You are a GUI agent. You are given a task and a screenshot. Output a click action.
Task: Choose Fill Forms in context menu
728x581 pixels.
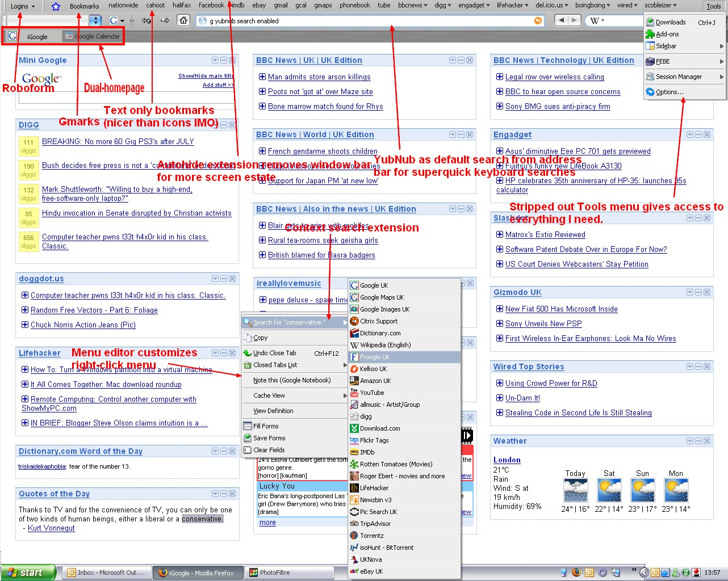[x=294, y=426]
